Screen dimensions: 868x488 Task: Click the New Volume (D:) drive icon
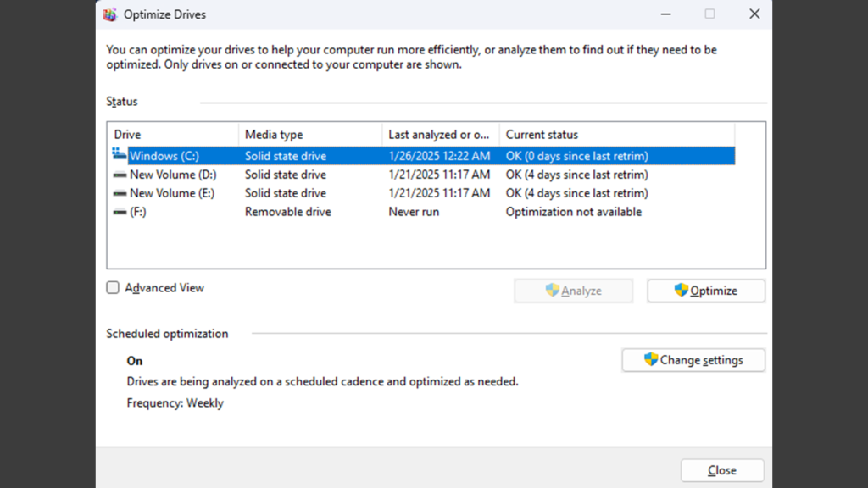click(x=120, y=175)
